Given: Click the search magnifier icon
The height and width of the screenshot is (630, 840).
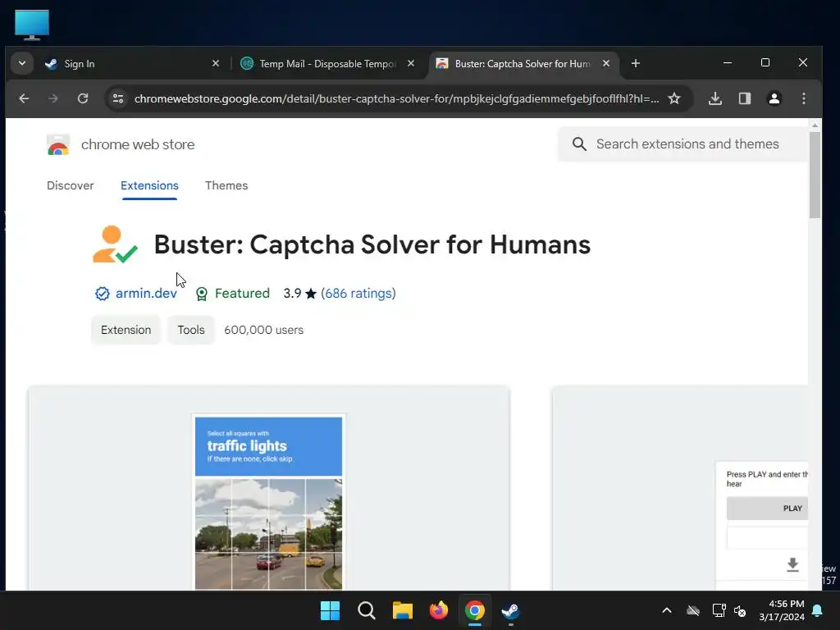Looking at the screenshot, I should click(579, 144).
